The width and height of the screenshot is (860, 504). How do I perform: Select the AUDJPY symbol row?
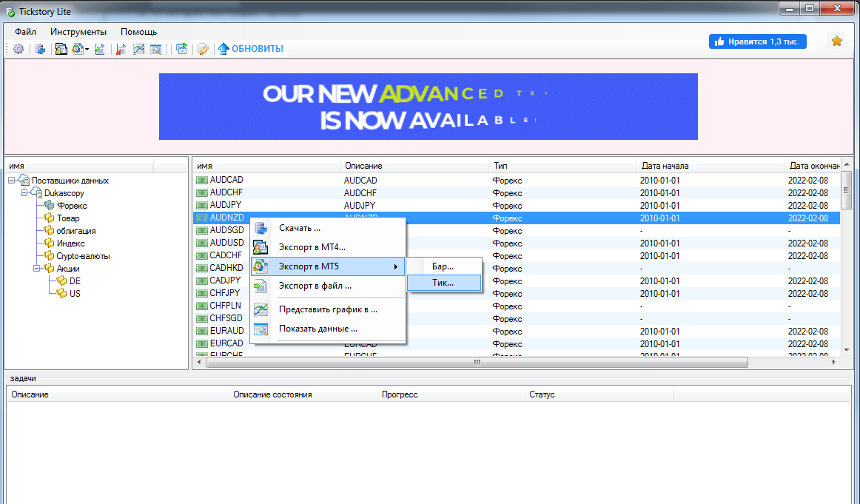(517, 205)
